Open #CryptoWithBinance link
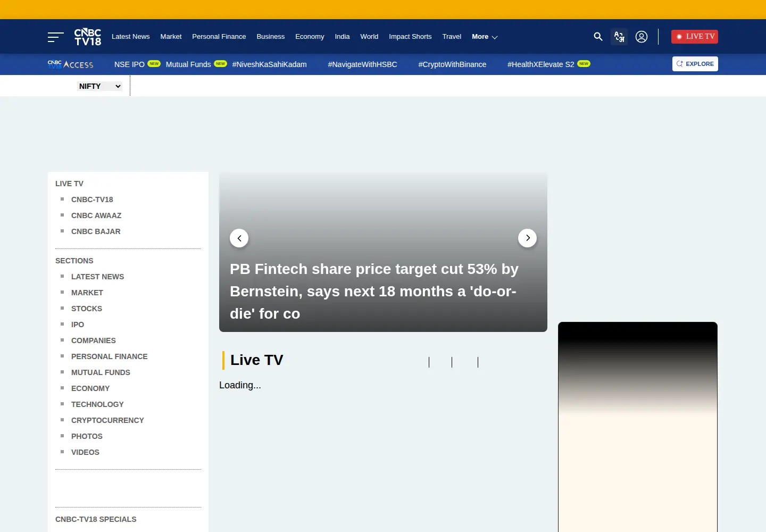Screen dimensions: 766x532 point(452,64)
